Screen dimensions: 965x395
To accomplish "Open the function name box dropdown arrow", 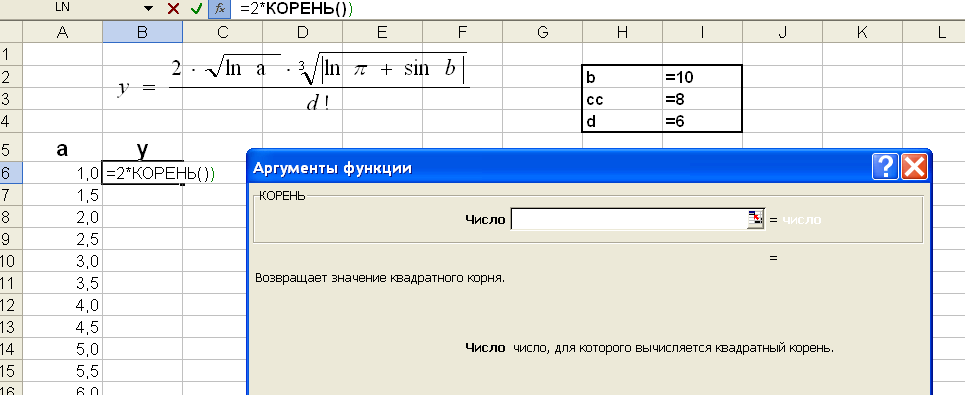I will 148,9.
